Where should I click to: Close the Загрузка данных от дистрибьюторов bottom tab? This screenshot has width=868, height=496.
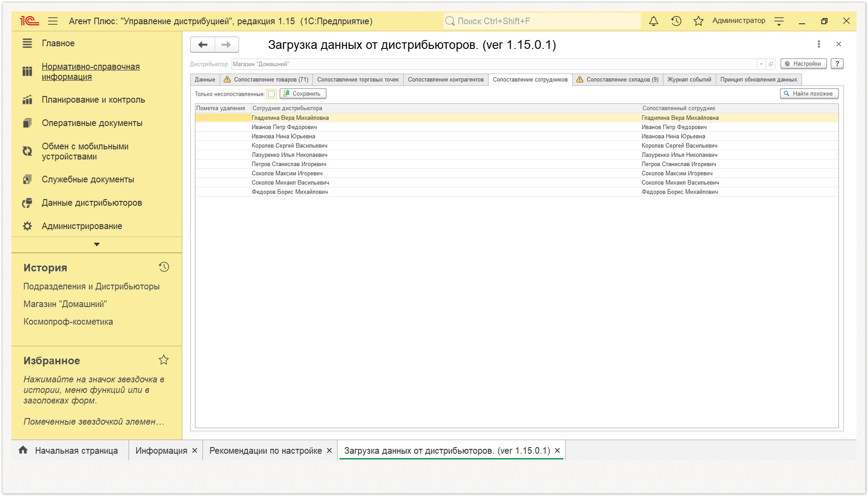557,451
